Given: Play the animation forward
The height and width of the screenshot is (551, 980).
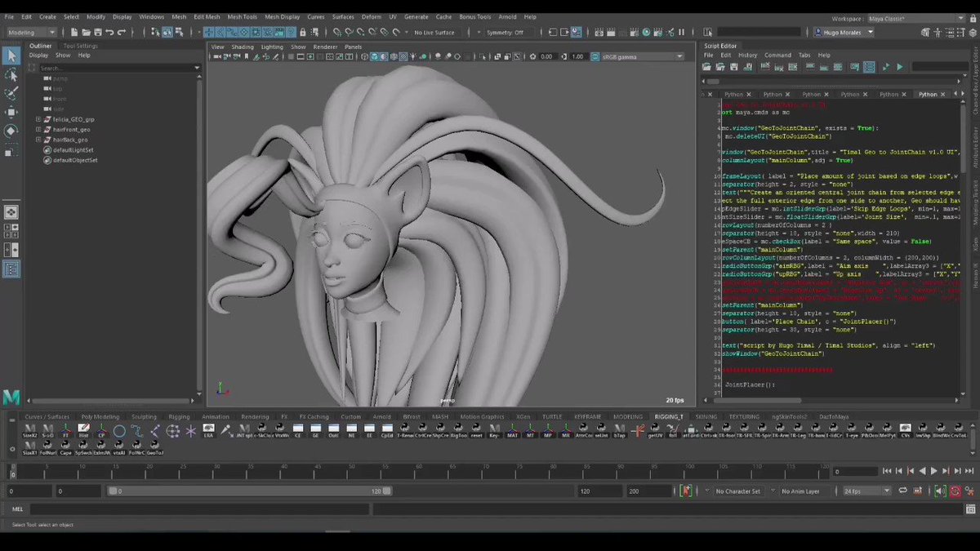Looking at the screenshot, I should (933, 471).
